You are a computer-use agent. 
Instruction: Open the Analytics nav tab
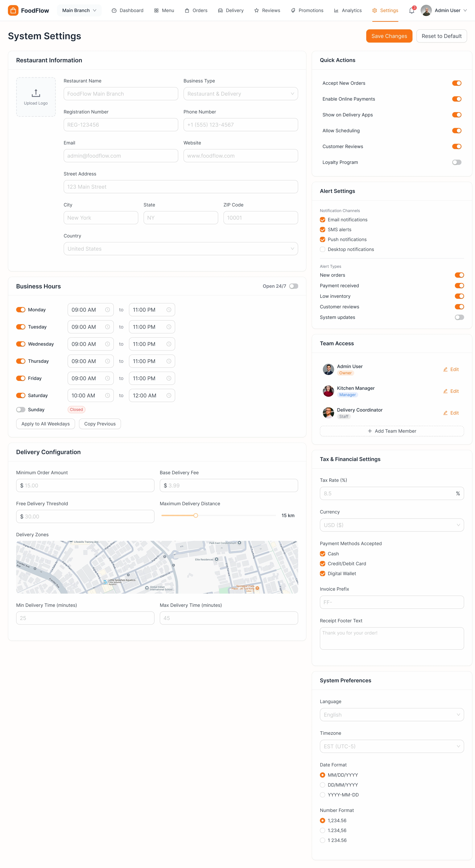[348, 10]
